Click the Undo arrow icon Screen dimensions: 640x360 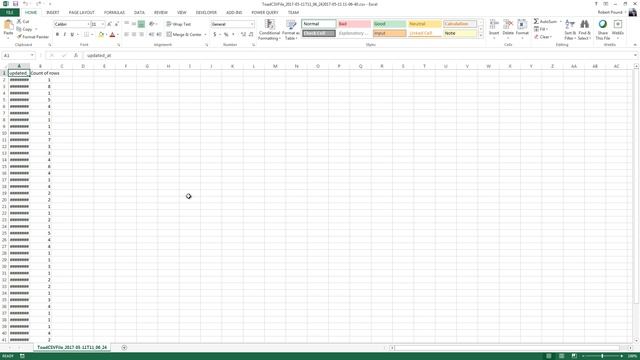click(x=25, y=4)
